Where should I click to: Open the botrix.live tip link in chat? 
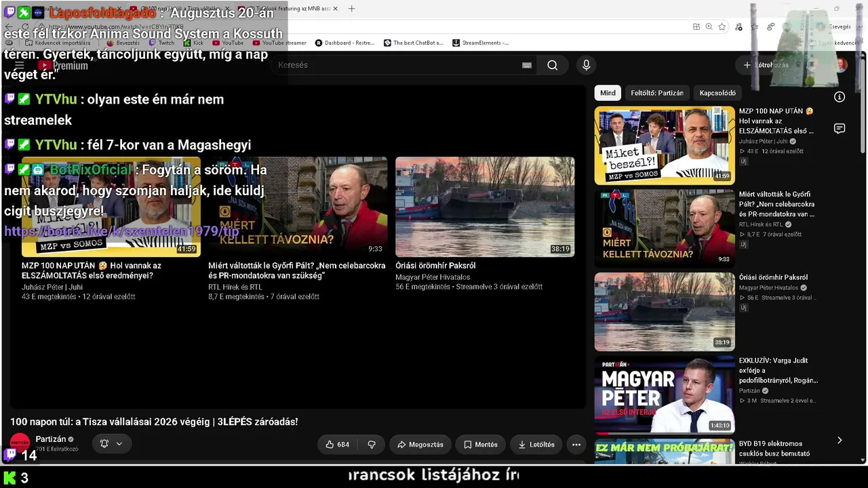(122, 231)
